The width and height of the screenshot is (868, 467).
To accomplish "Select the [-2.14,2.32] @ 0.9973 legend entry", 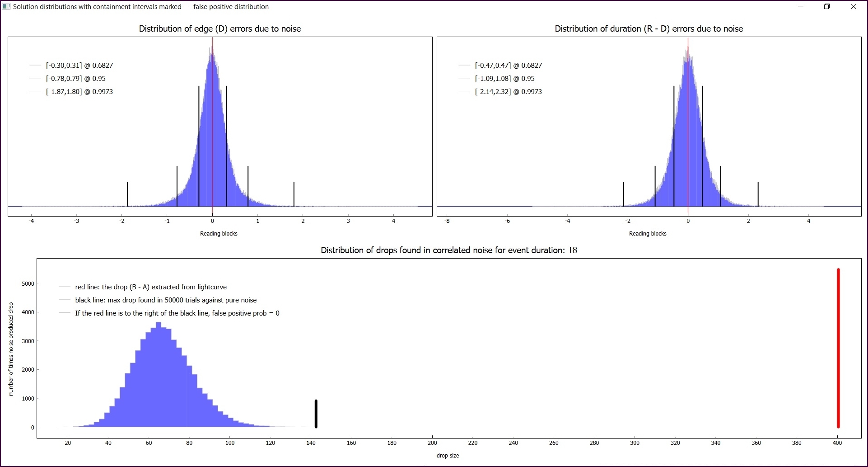I will coord(509,92).
